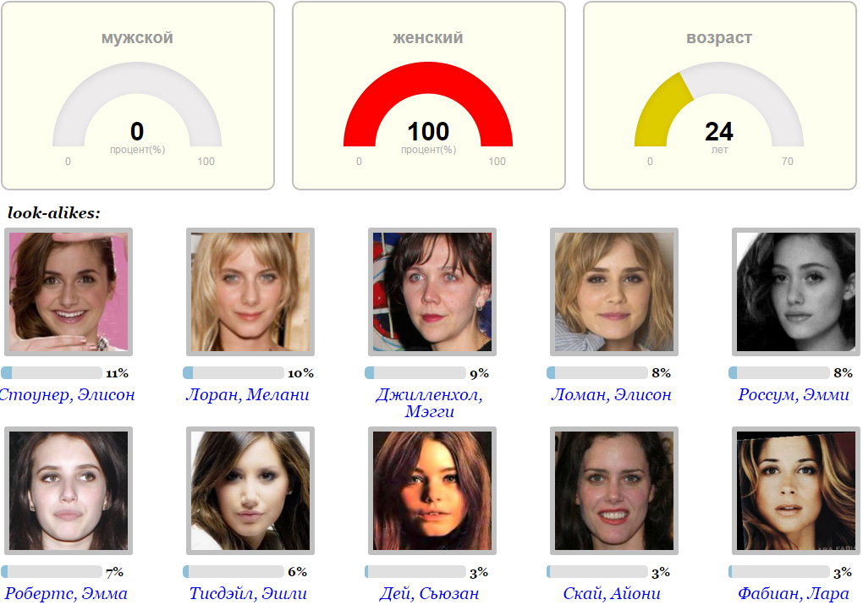Follow the Тисдэйл, Эшли link
The width and height of the screenshot is (863, 616).
coord(248,593)
